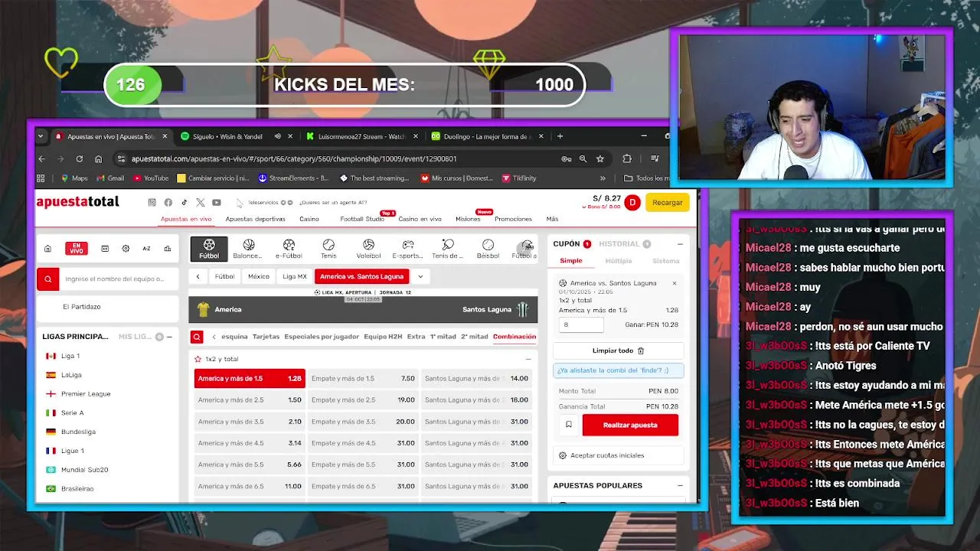Select bet Empate y más de 1.5
Screen dimensions: 980x551
(x=363, y=378)
